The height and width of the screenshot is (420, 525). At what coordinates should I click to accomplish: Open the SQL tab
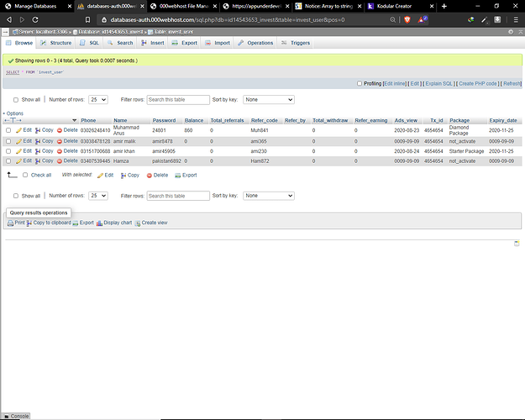pos(89,43)
